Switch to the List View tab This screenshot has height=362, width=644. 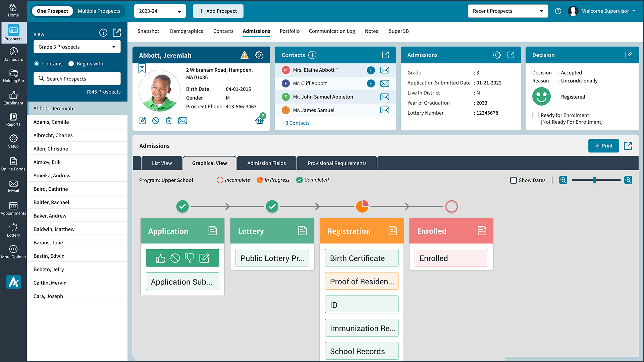[162, 163]
